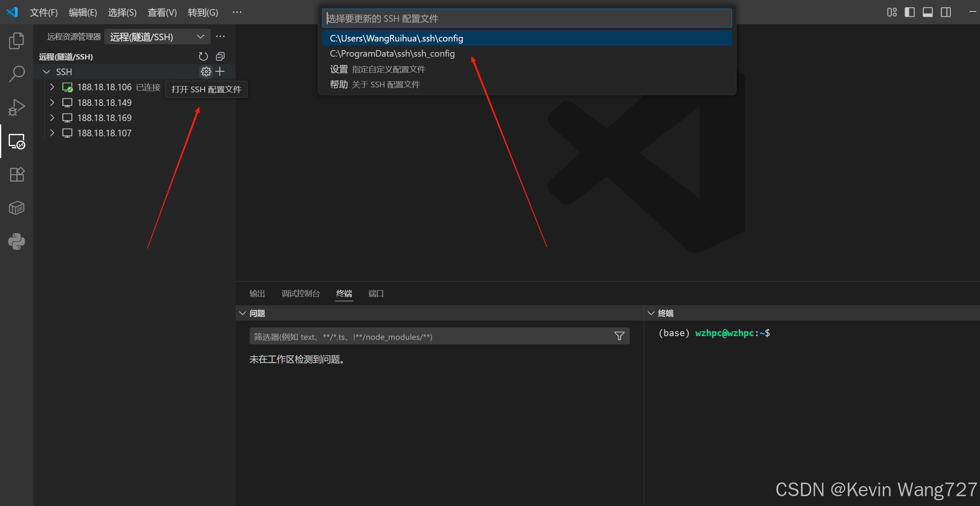Open the 查看(V) menu

click(x=162, y=12)
